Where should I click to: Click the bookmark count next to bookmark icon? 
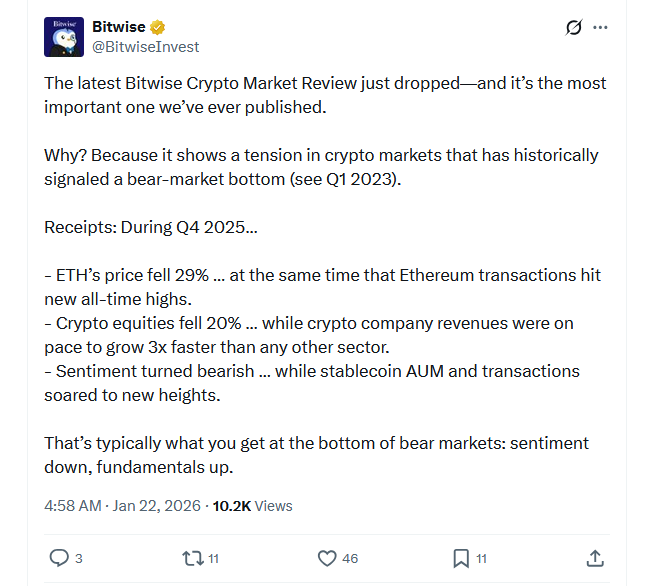click(x=481, y=558)
